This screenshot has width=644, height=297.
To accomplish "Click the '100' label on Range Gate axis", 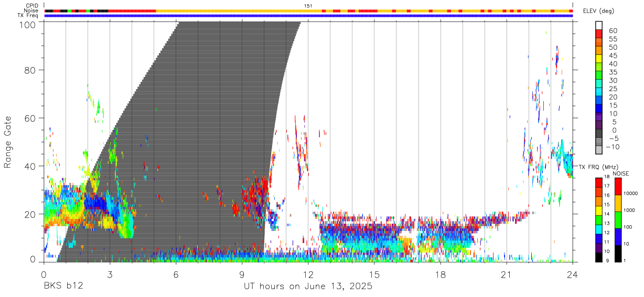I will (x=28, y=25).
